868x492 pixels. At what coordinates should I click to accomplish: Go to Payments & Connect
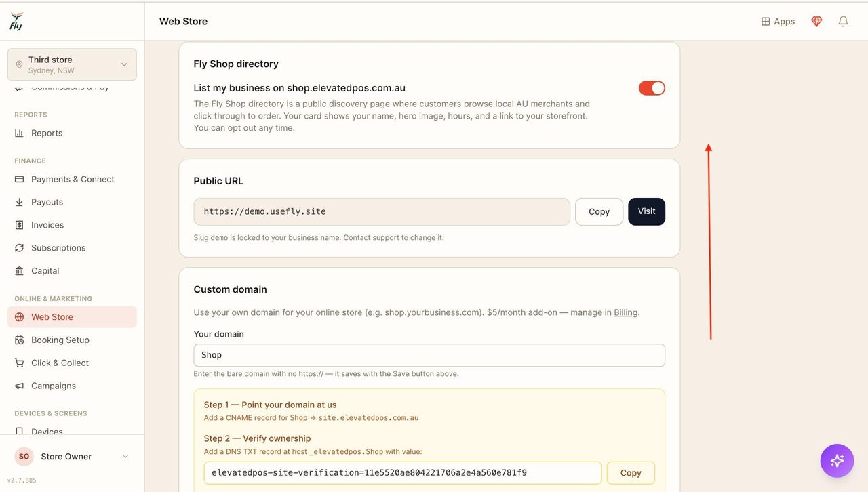pyautogui.click(x=72, y=179)
